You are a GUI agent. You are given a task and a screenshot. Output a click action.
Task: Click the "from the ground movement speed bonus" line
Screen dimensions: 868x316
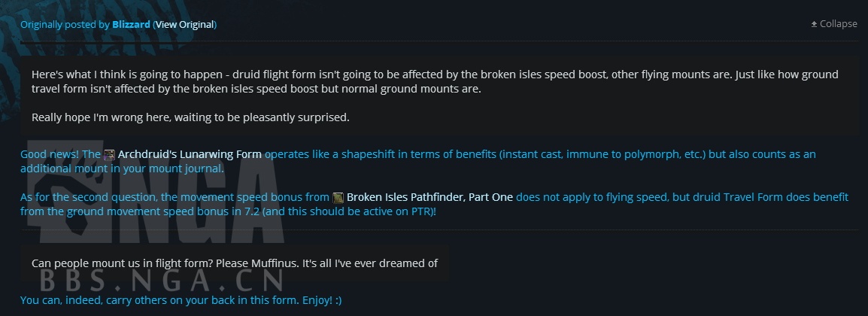228,211
